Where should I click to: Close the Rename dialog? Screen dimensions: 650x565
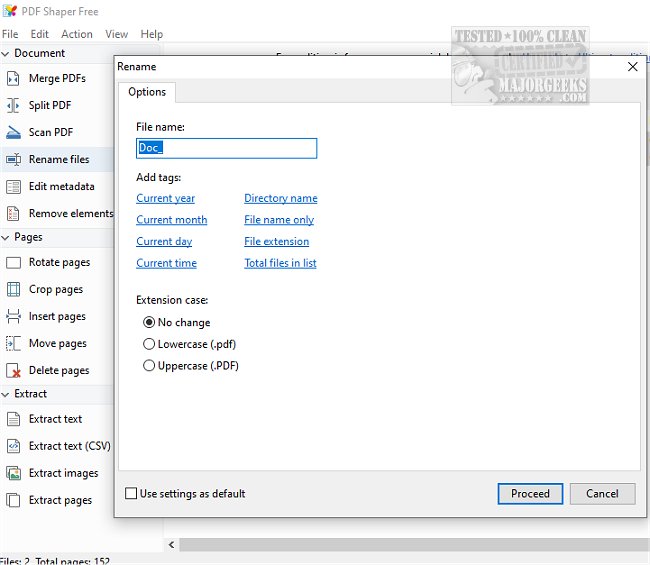point(633,66)
